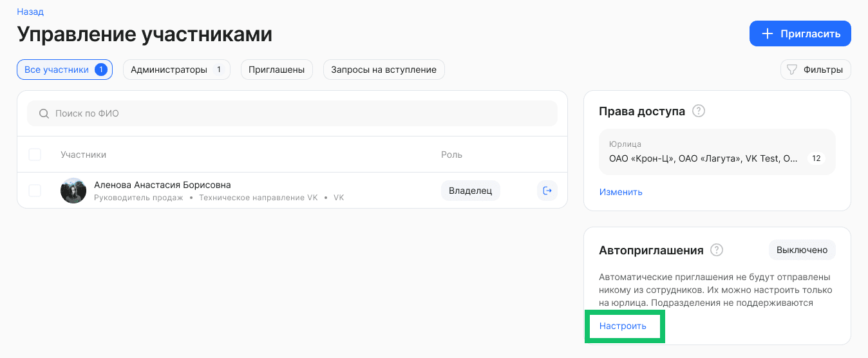Open avatar of Аленова Анастасия Борисовна
868x358 pixels.
(x=73, y=191)
